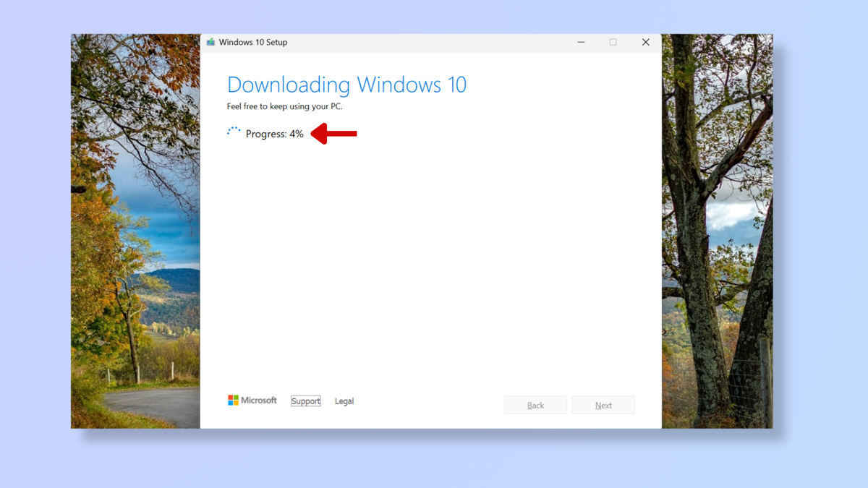
Task: Click the empty title bar of the setup window
Action: pyautogui.click(x=434, y=42)
